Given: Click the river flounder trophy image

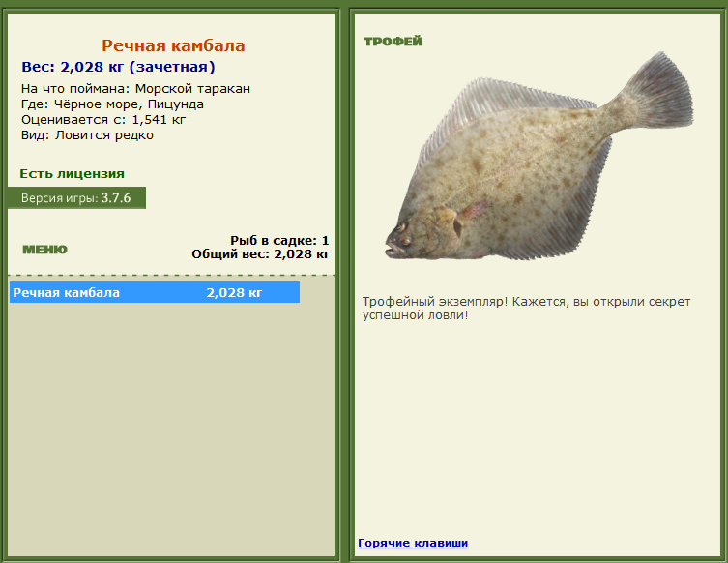Looking at the screenshot, I should click(x=539, y=157).
